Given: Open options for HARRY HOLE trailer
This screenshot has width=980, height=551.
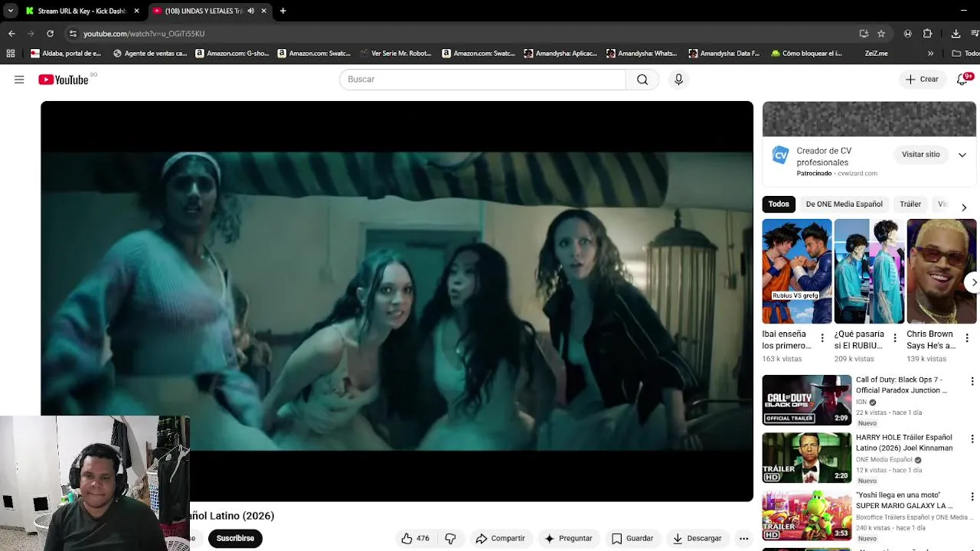Looking at the screenshot, I should [x=972, y=439].
